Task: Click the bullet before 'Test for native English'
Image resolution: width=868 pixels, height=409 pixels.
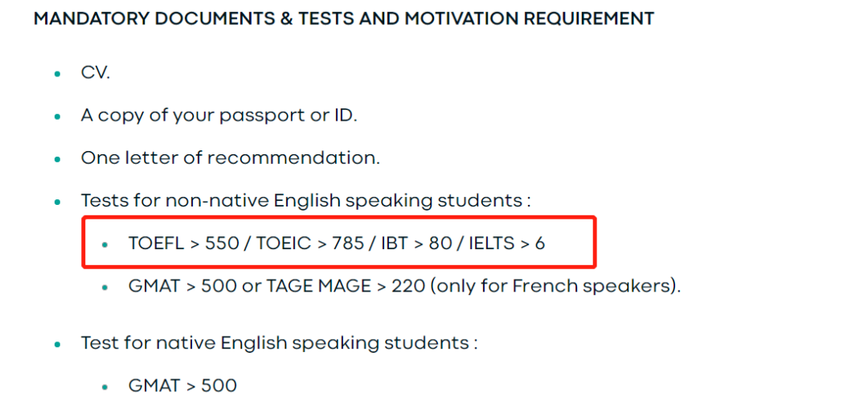Action: 57,344
